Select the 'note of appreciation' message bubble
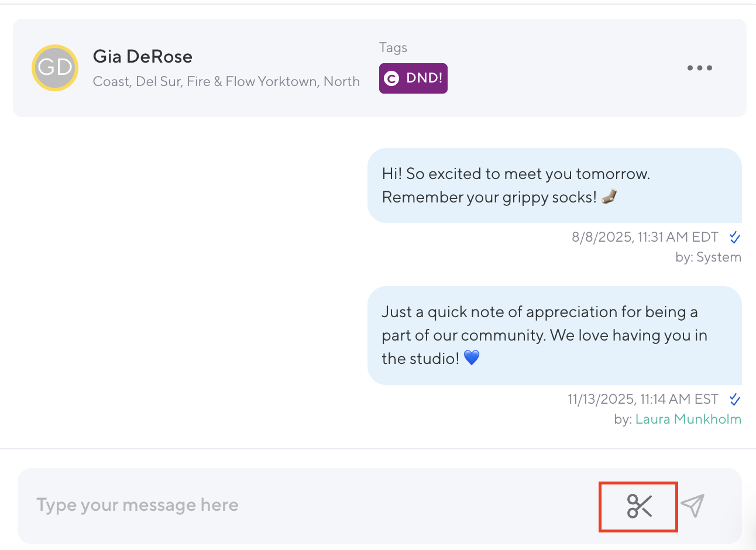 [x=554, y=335]
